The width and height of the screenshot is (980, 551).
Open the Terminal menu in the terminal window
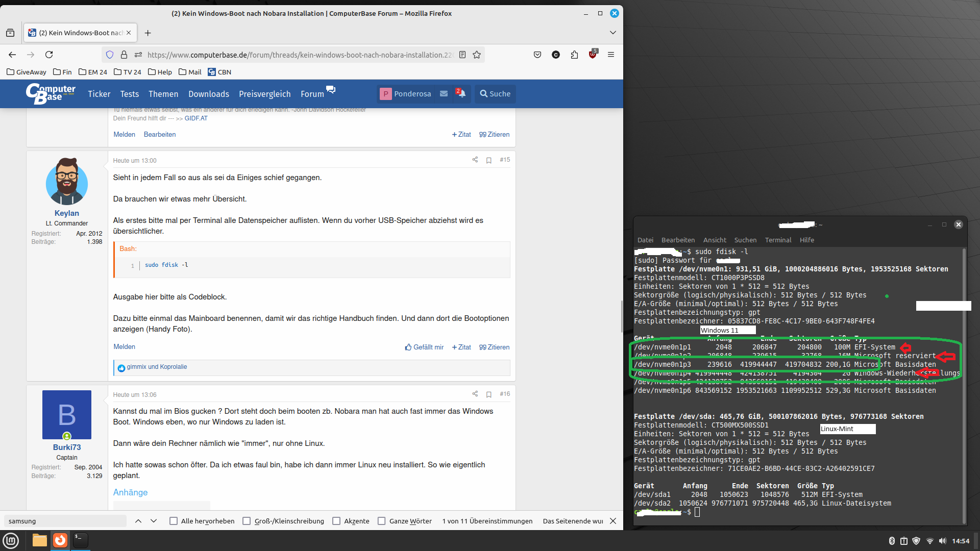777,240
